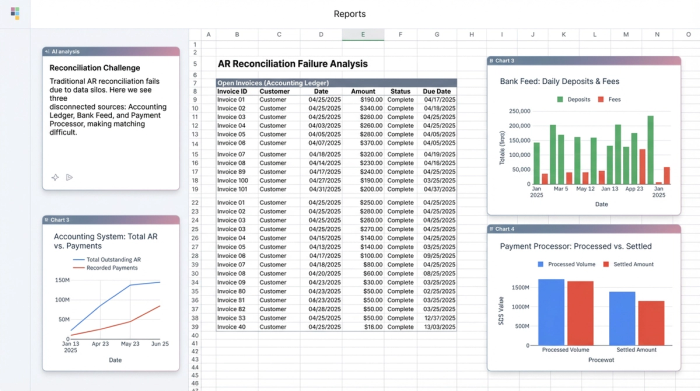Select the Total Outstanding AR legend entry
Screen dimensions: 700x391
point(107,259)
